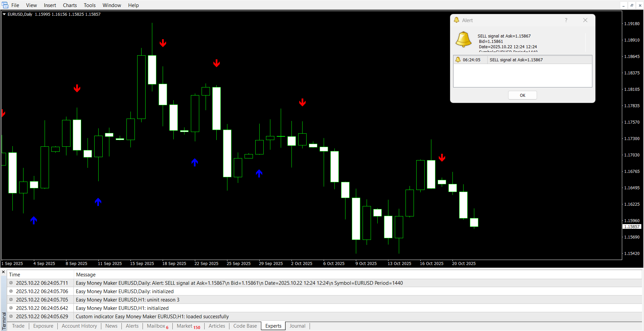The height and width of the screenshot is (331, 644).
Task: Open the Mailbox tab
Action: [156, 326]
